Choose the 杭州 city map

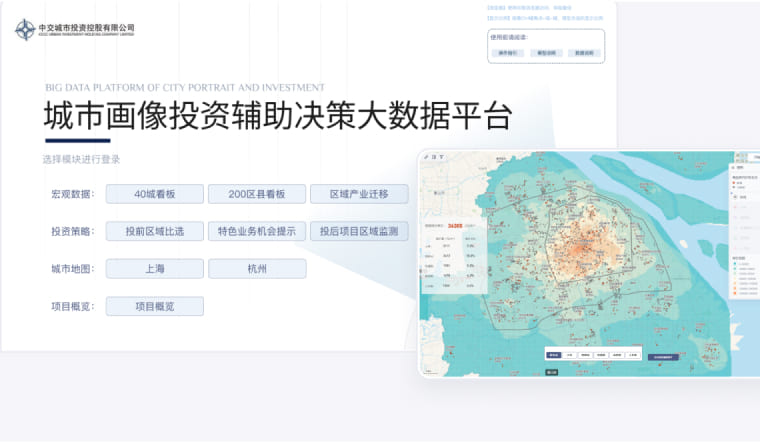pos(257,269)
